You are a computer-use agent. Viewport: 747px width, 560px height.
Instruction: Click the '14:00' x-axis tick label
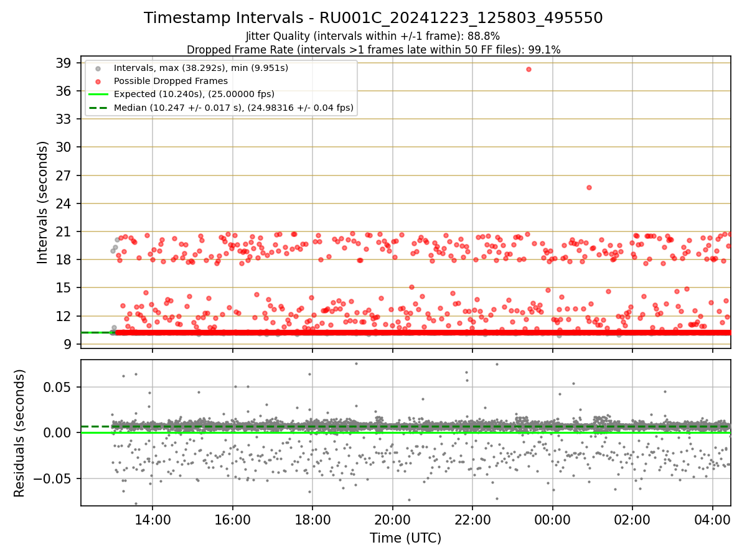[x=153, y=520]
